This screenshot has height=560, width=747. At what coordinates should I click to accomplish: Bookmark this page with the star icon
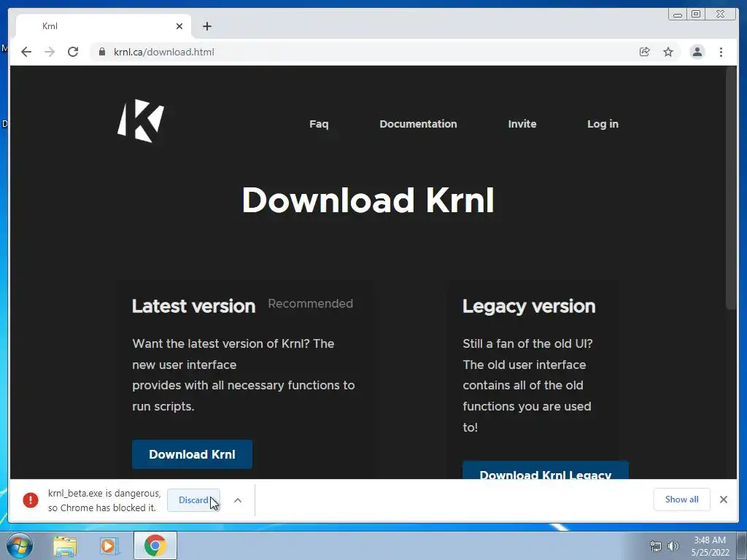(668, 52)
